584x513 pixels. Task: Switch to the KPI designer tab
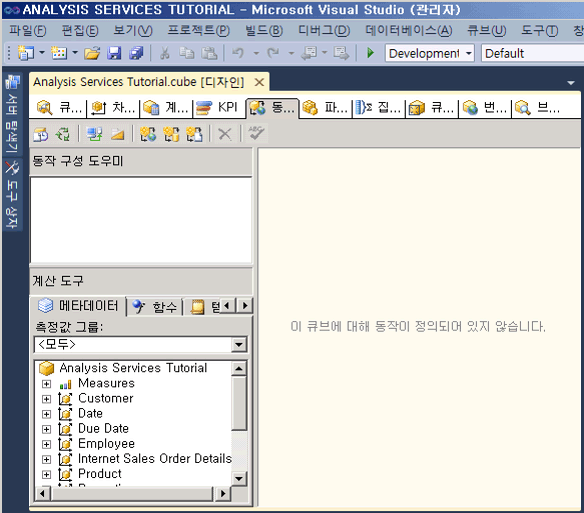219,108
